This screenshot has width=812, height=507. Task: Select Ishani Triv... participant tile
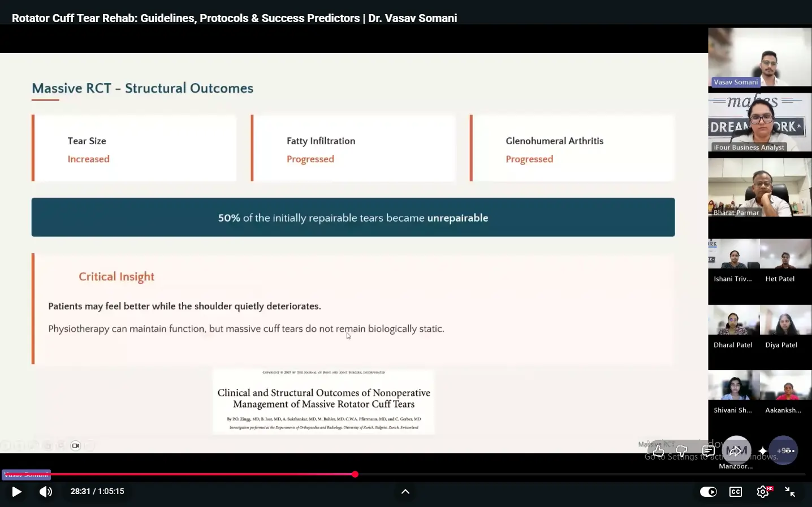click(x=734, y=261)
